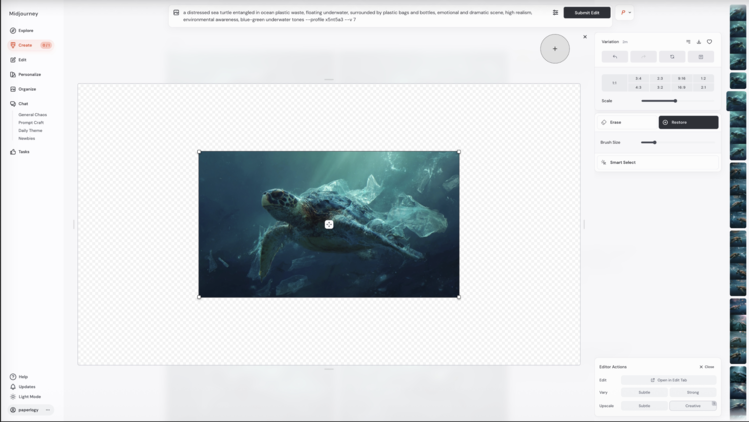Click the image icon in the prompt bar
The width and height of the screenshot is (749, 422).
[x=176, y=12]
